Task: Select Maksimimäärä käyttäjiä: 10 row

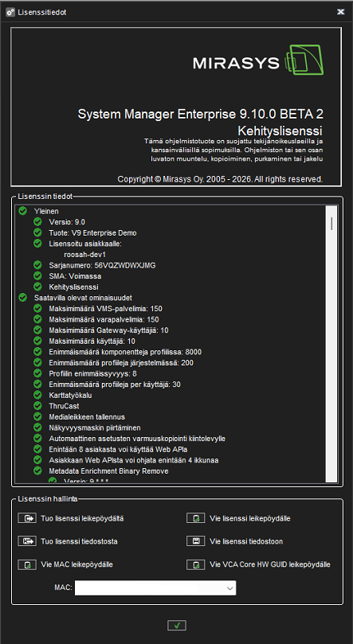Action: tap(92, 341)
